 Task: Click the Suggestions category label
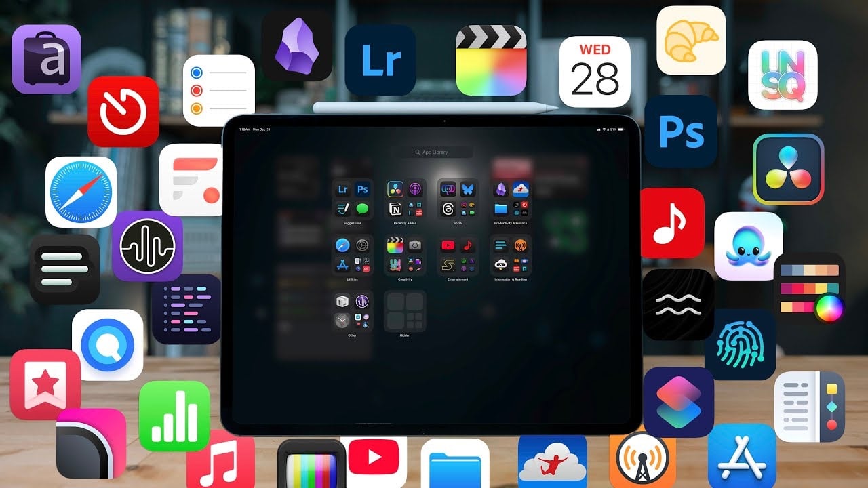pos(353,223)
